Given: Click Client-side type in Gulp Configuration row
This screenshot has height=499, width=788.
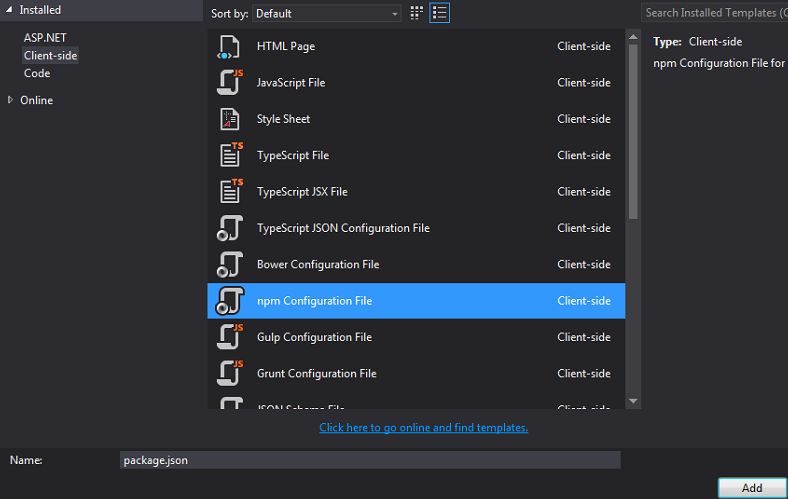Looking at the screenshot, I should click(584, 337).
